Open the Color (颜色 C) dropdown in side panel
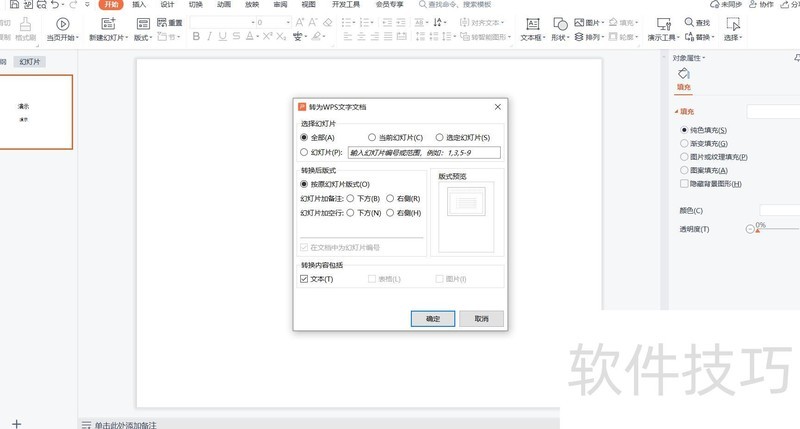Viewport: 800px width, 429px height. point(780,210)
